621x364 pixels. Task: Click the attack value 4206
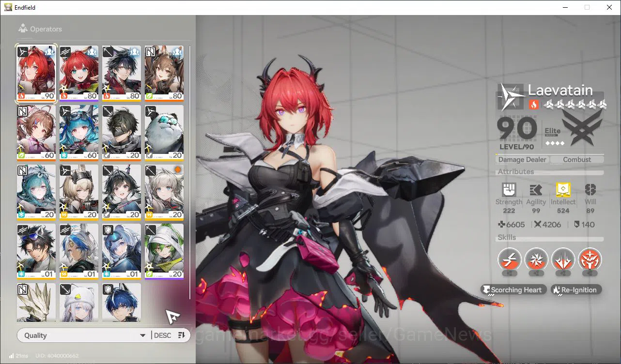point(547,225)
